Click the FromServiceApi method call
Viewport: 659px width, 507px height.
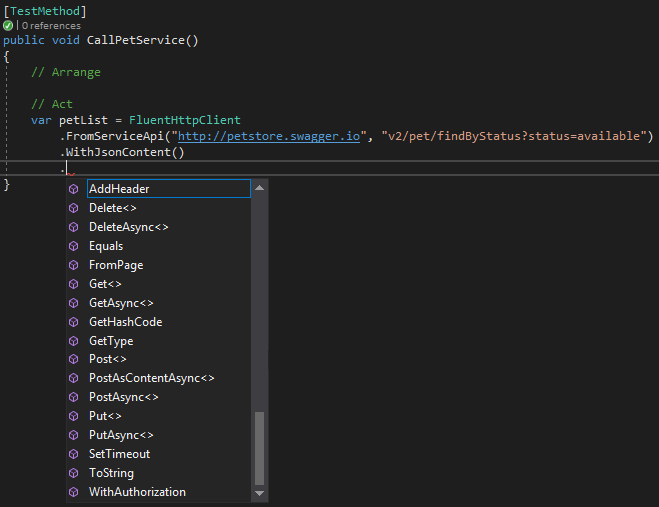[115, 136]
